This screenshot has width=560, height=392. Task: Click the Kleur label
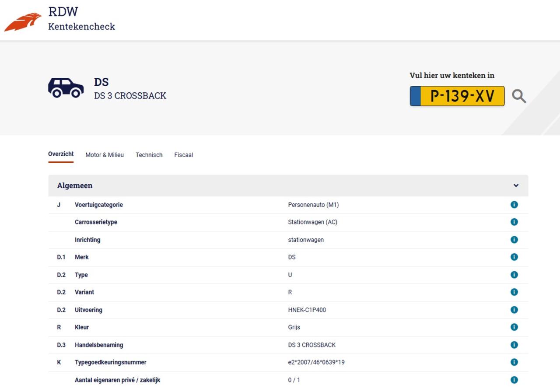coord(82,327)
